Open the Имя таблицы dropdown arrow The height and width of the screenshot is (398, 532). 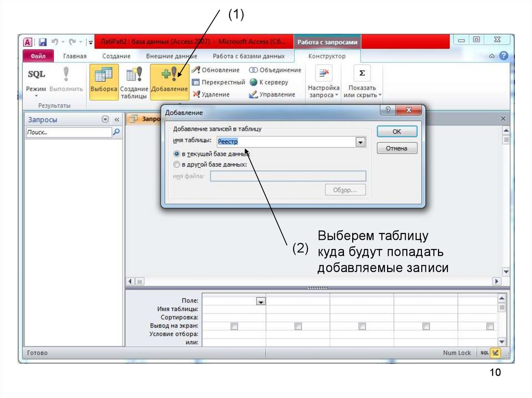361,142
